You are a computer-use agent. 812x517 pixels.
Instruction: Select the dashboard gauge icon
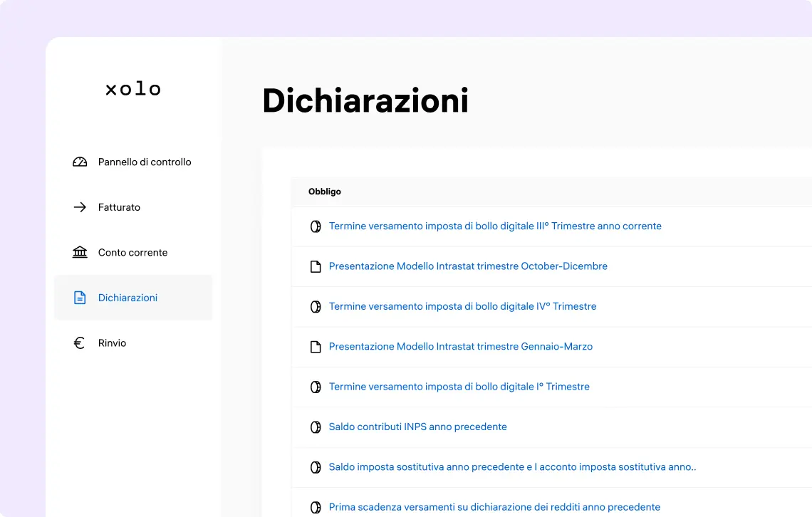(x=80, y=162)
